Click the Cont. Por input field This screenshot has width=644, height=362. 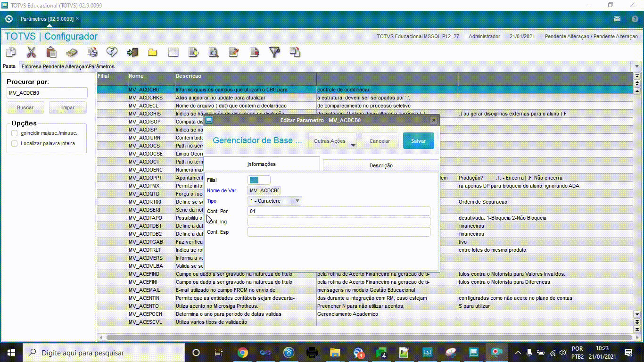(x=339, y=211)
